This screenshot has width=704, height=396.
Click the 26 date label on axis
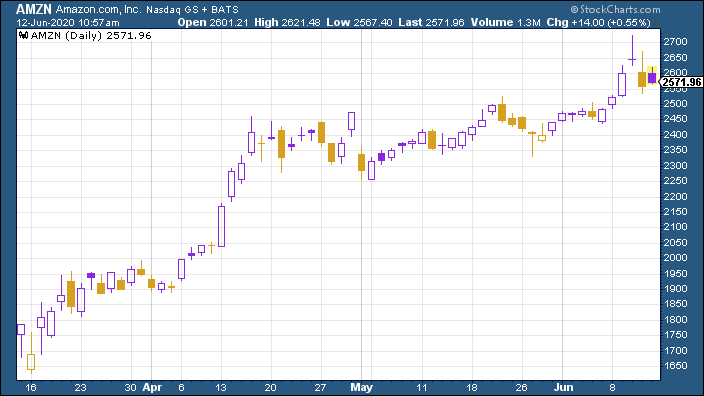pyautogui.click(x=521, y=387)
